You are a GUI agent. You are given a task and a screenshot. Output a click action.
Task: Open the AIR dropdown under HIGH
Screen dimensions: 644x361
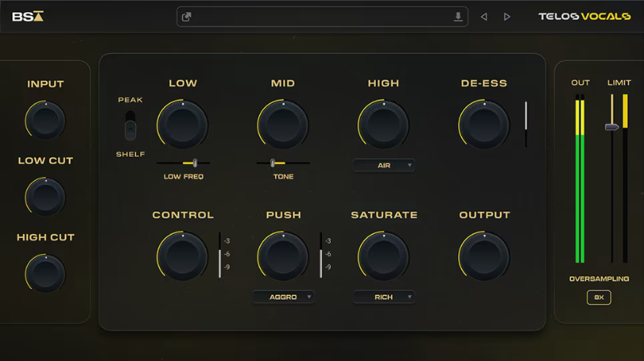[384, 165]
